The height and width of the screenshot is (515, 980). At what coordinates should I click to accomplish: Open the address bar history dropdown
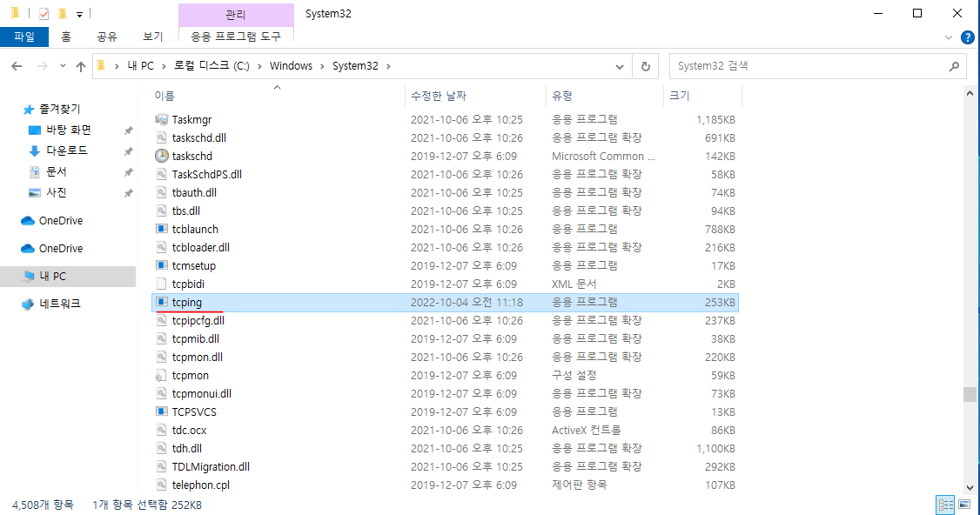tap(620, 66)
